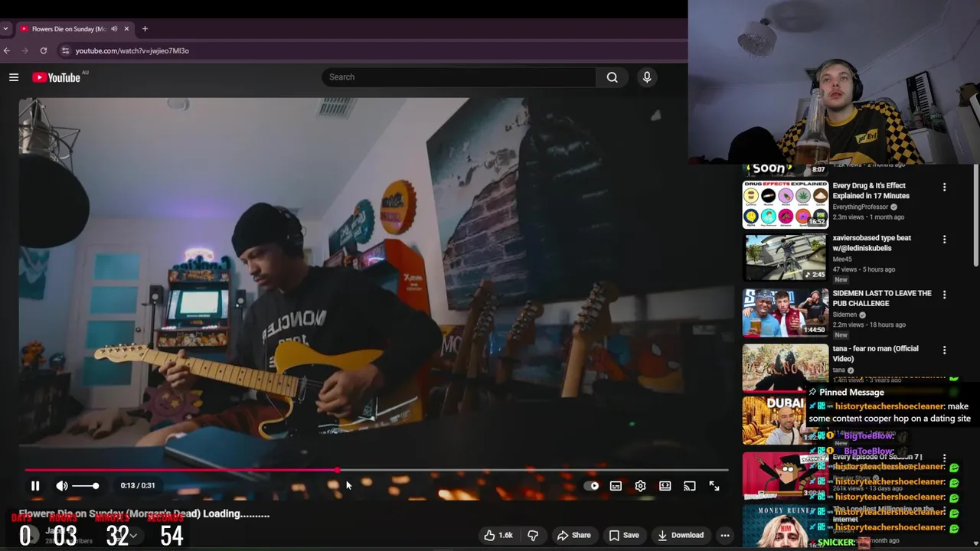Mute the video using the speaker icon
Viewport: 980px width, 551px height.
tap(62, 486)
